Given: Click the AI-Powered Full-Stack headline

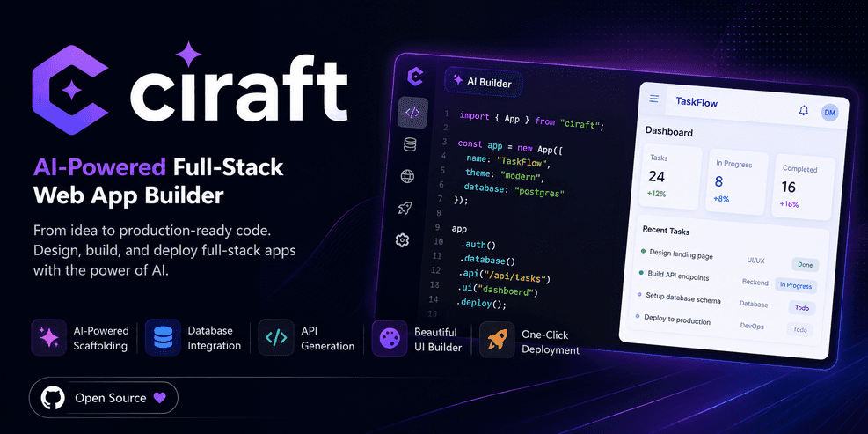Looking at the screenshot, I should (158, 168).
